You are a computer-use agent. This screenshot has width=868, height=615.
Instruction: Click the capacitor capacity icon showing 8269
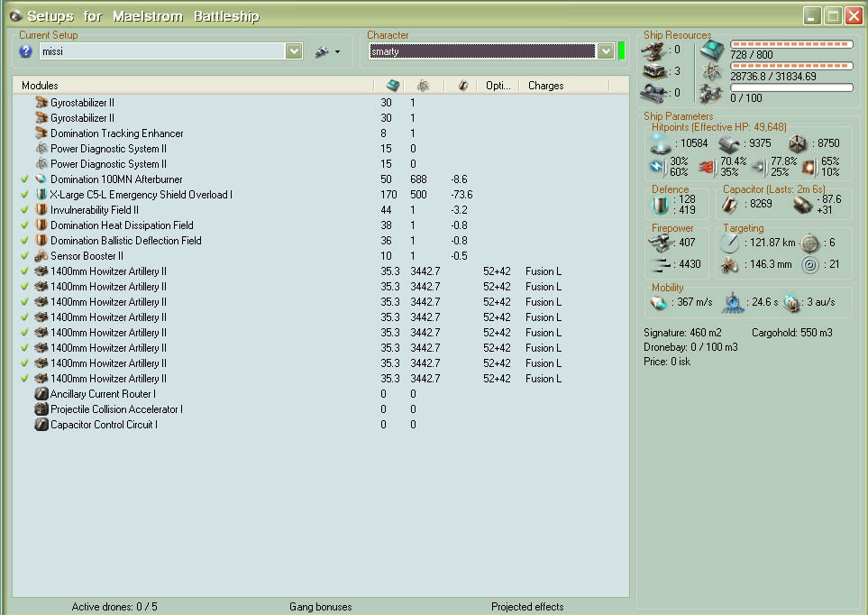(x=729, y=205)
